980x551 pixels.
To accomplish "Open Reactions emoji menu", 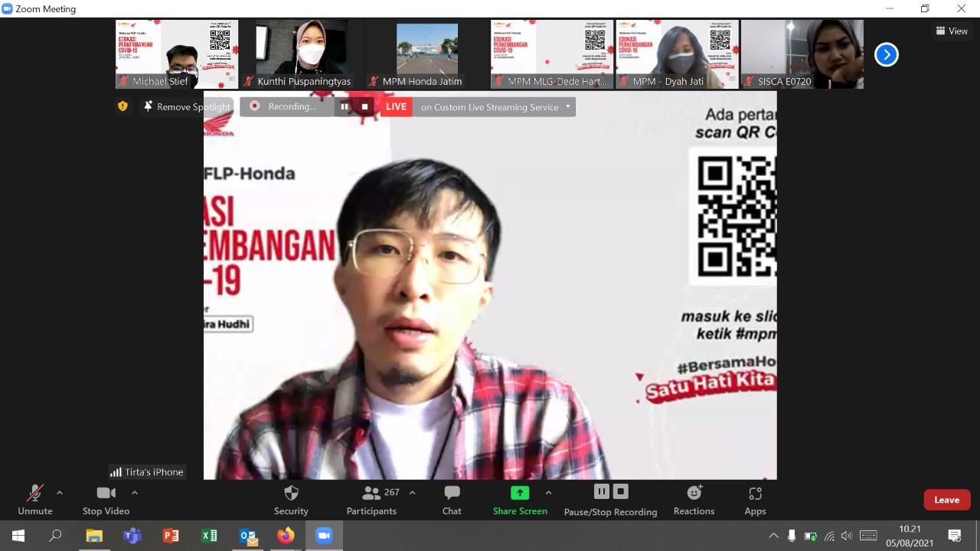I will click(x=694, y=500).
